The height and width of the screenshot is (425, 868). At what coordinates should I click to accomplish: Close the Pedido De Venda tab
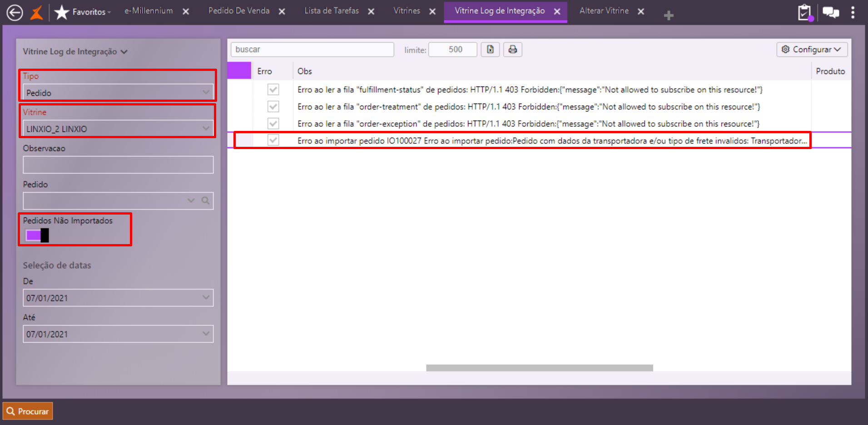pos(282,11)
